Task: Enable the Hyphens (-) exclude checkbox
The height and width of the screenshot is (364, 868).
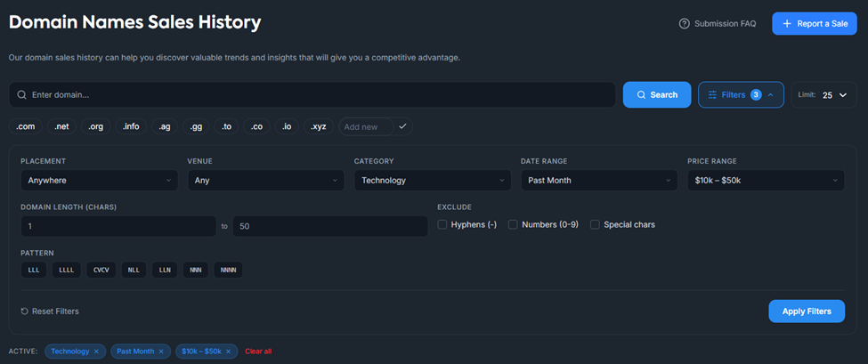Action: point(442,225)
